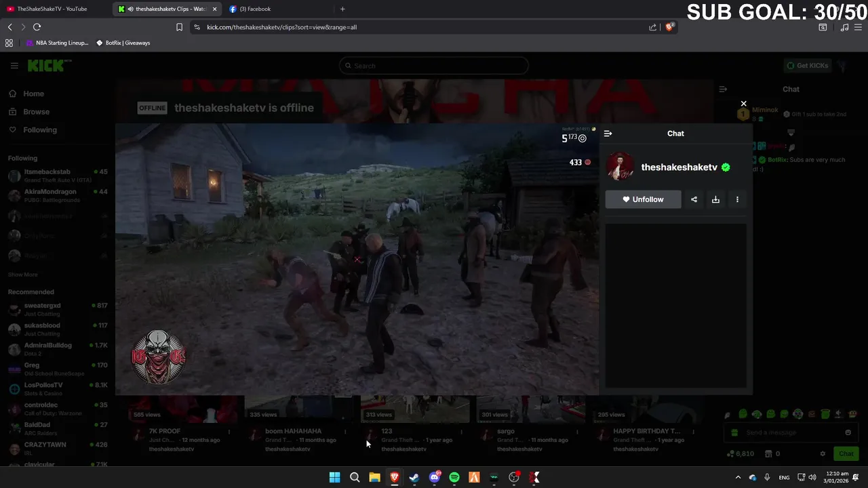The height and width of the screenshot is (488, 868).
Task: Go back to the previous page
Action: coord(9,27)
